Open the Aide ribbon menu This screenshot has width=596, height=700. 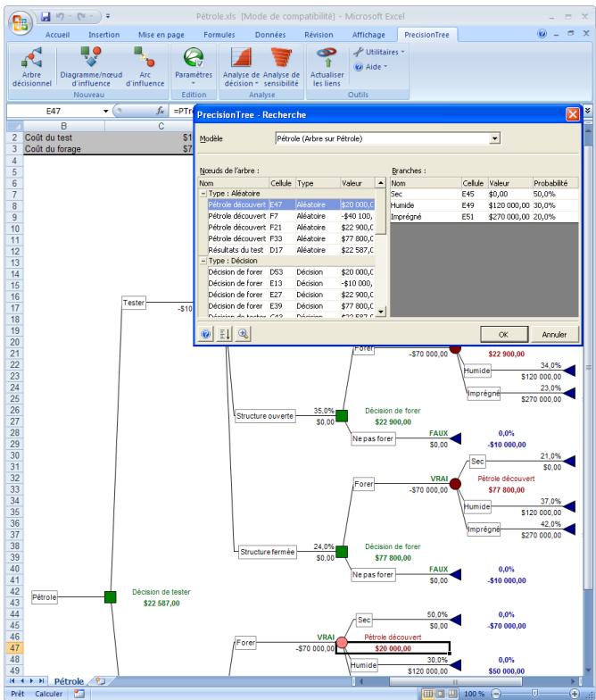click(x=371, y=66)
